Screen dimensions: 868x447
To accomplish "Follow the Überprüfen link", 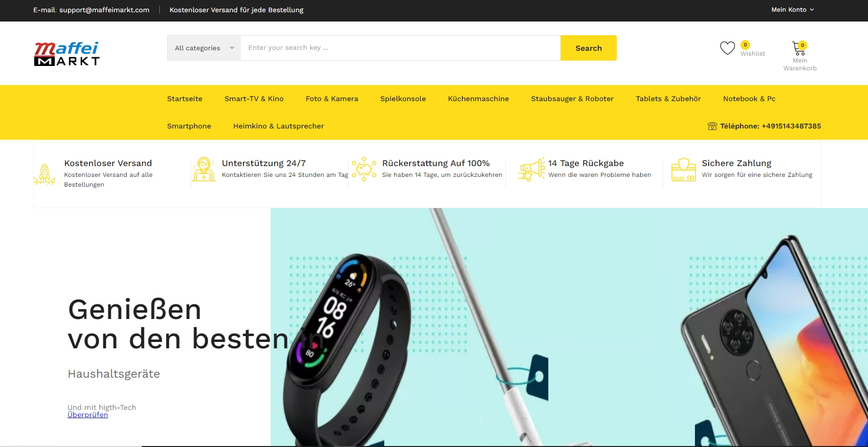I will [x=87, y=415].
